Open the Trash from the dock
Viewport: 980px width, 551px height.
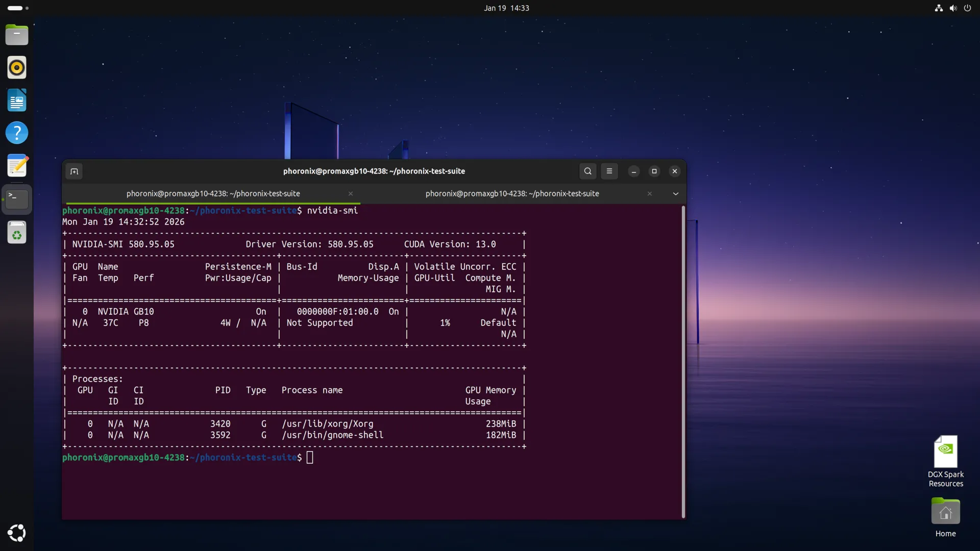click(x=17, y=233)
